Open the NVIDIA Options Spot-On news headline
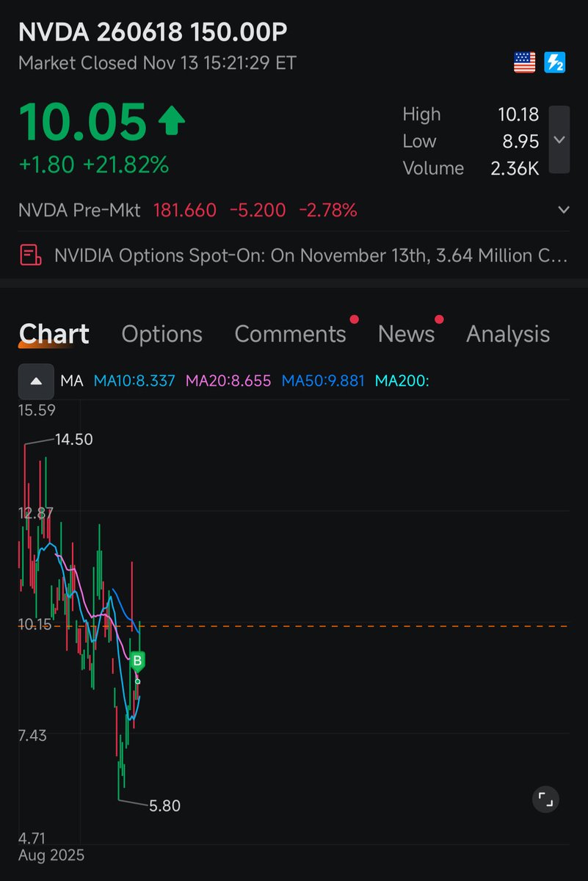The image size is (588, 881). [x=311, y=255]
